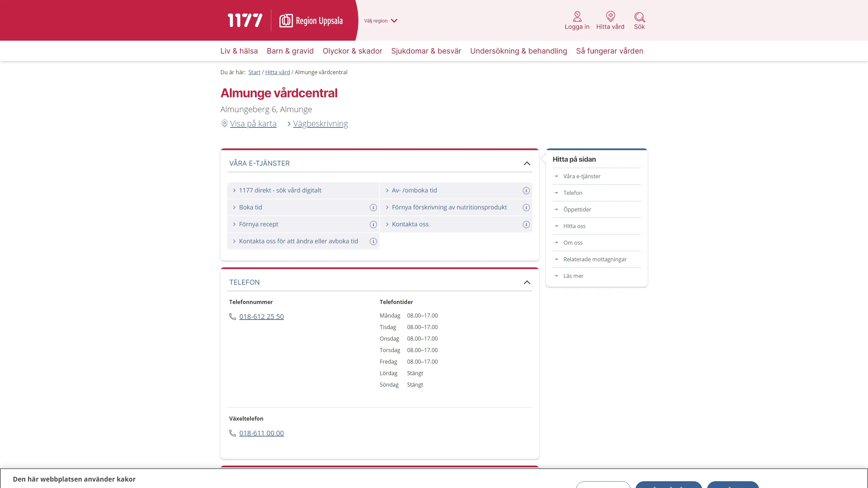Click Visa på karta link
Image resolution: width=868 pixels, height=488 pixels.
point(253,124)
